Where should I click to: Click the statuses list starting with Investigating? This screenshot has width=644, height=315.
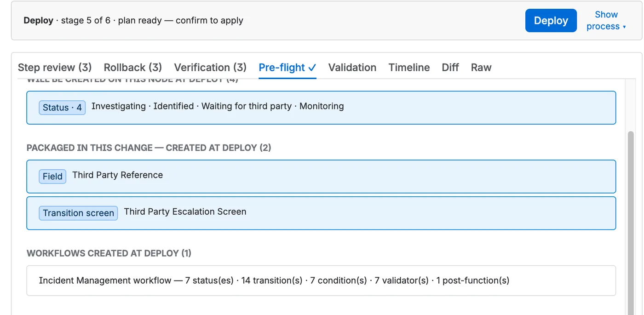coord(218,106)
